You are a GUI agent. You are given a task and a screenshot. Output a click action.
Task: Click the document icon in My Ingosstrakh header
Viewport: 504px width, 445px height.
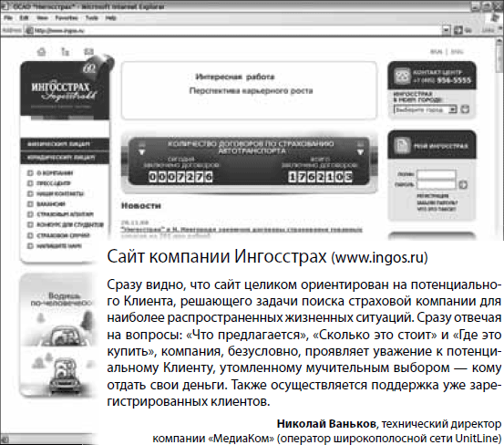click(x=402, y=146)
